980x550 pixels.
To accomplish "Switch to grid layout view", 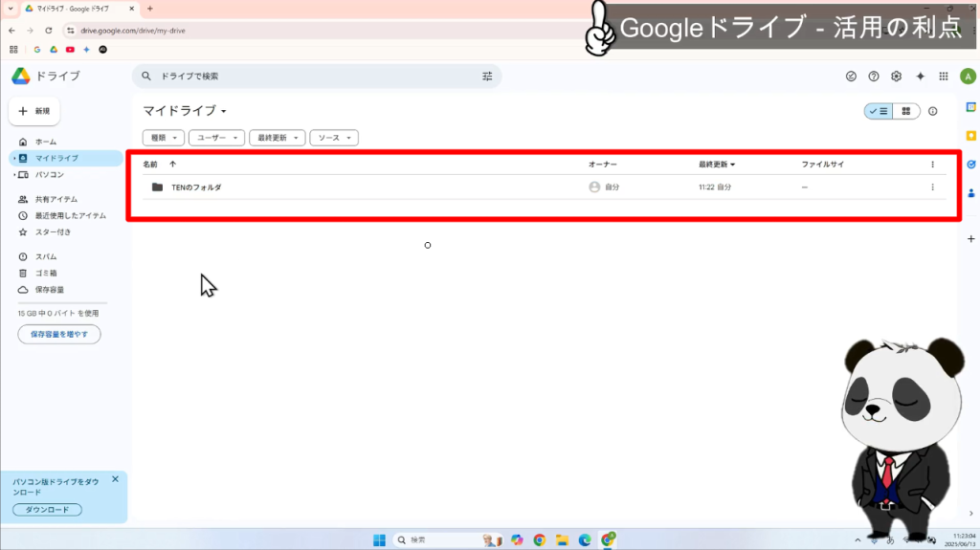I will (906, 111).
